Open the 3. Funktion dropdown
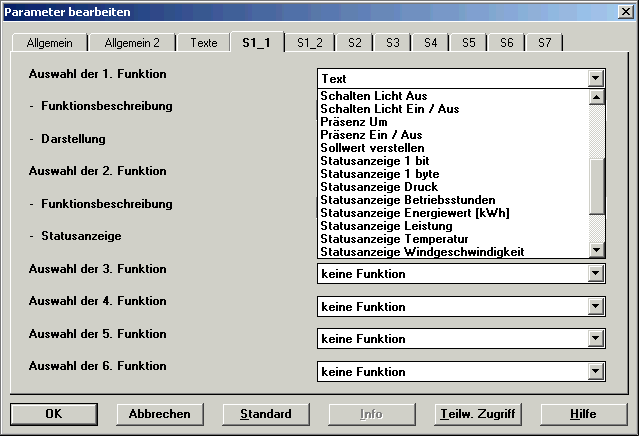 click(596, 274)
